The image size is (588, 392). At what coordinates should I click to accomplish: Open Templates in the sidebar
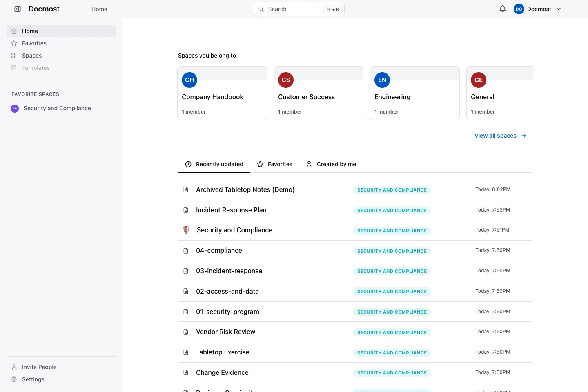pyautogui.click(x=61, y=68)
